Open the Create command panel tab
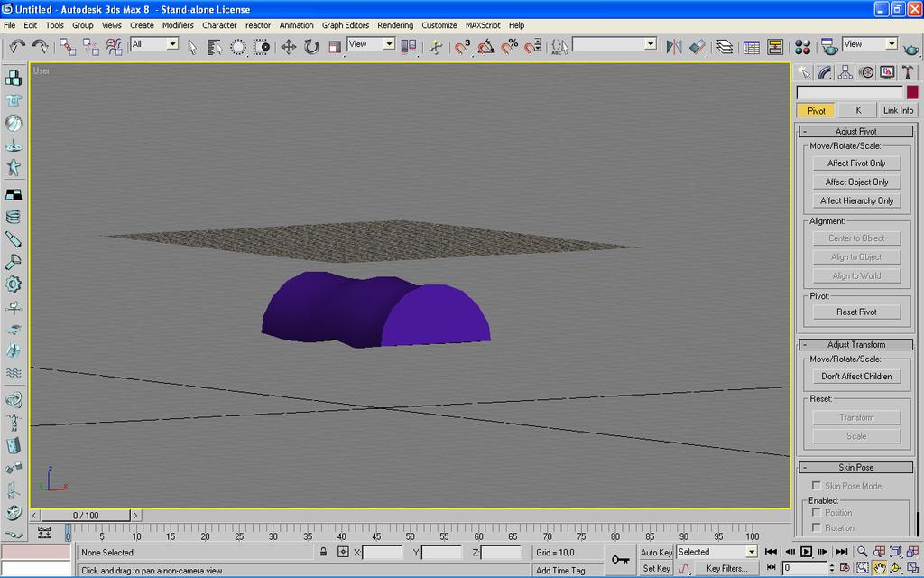Screen dimensions: 924x578 pos(804,72)
